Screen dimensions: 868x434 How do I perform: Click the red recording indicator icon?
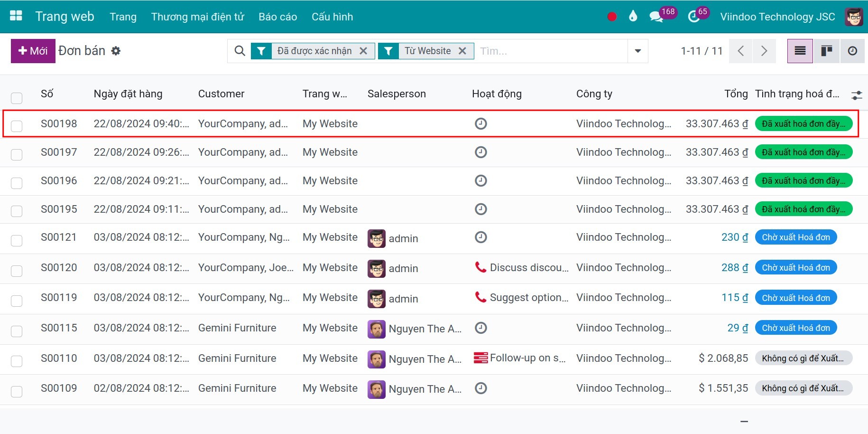(x=612, y=17)
